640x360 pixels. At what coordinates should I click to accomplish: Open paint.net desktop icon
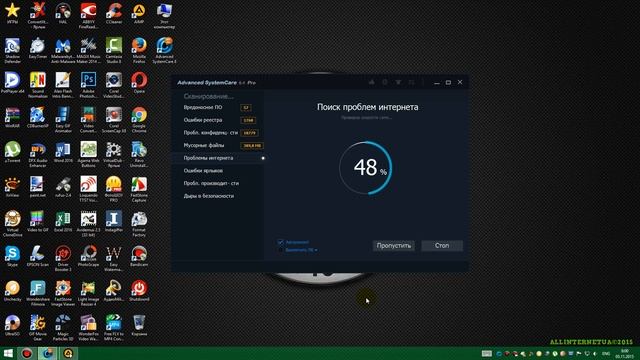click(38, 187)
